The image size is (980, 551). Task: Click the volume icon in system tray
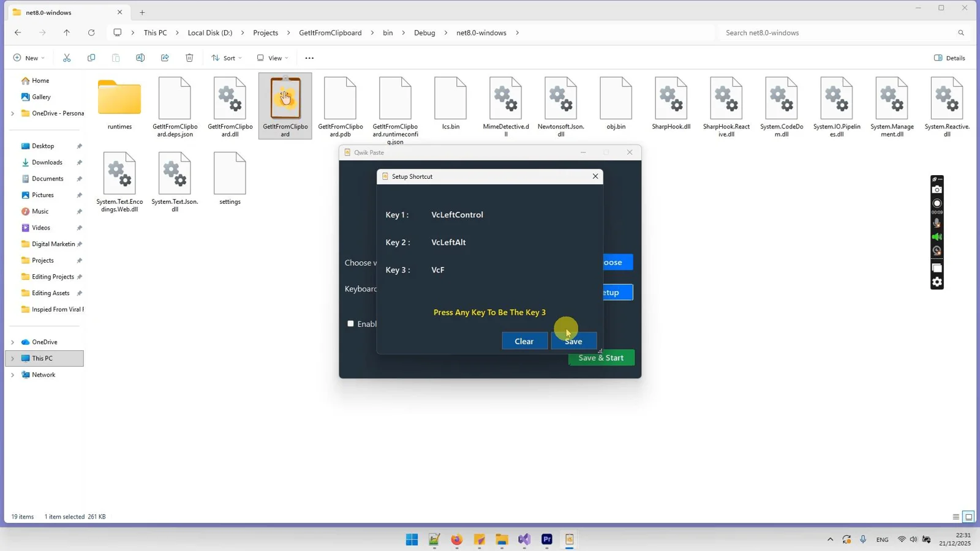coord(913,539)
